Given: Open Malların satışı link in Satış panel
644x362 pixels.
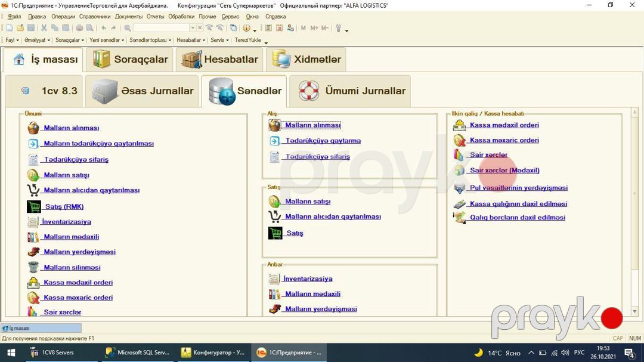Looking at the screenshot, I should tap(308, 202).
